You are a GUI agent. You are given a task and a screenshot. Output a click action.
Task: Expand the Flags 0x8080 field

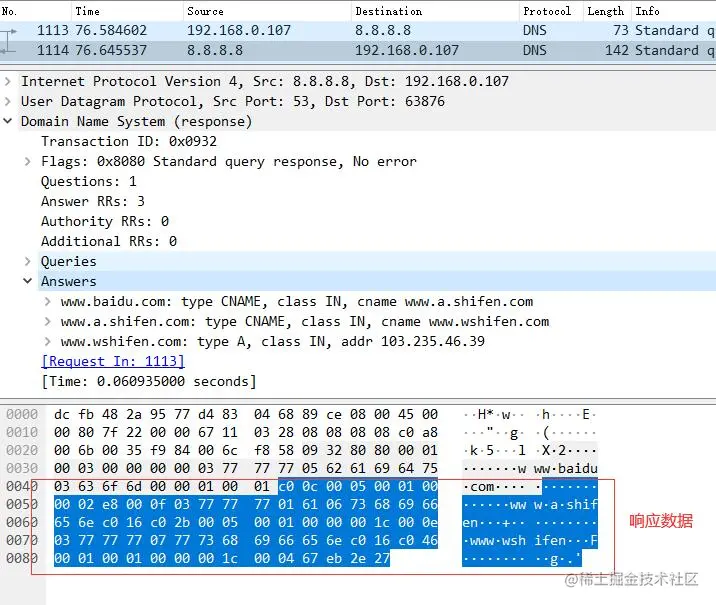tap(28, 162)
